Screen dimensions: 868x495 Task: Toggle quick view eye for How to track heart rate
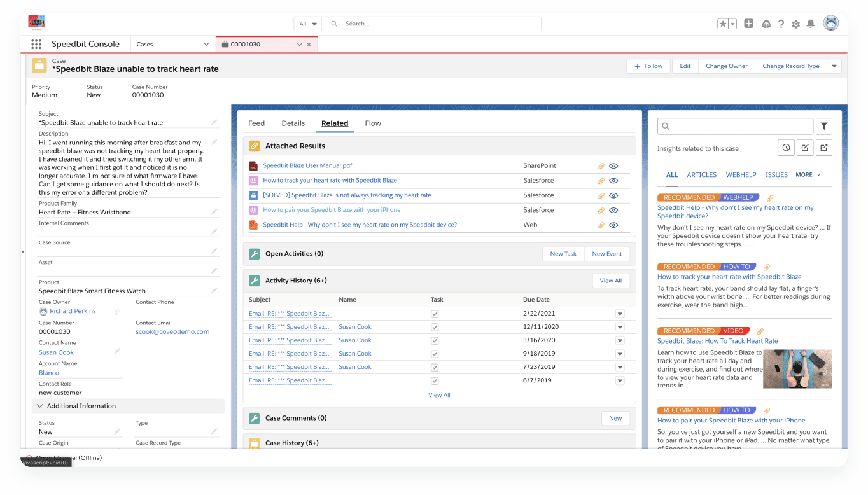613,181
